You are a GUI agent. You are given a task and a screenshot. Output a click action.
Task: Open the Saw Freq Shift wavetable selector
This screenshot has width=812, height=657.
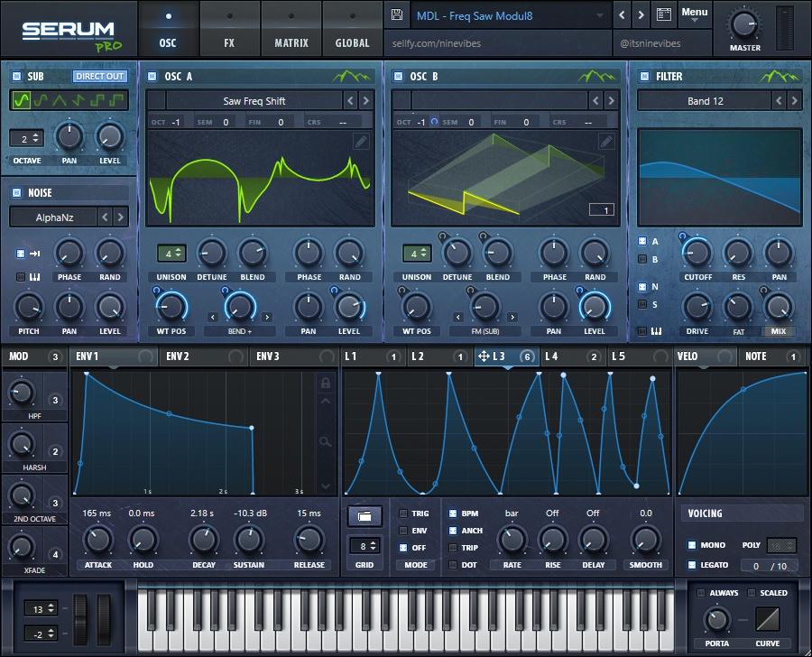click(x=254, y=101)
